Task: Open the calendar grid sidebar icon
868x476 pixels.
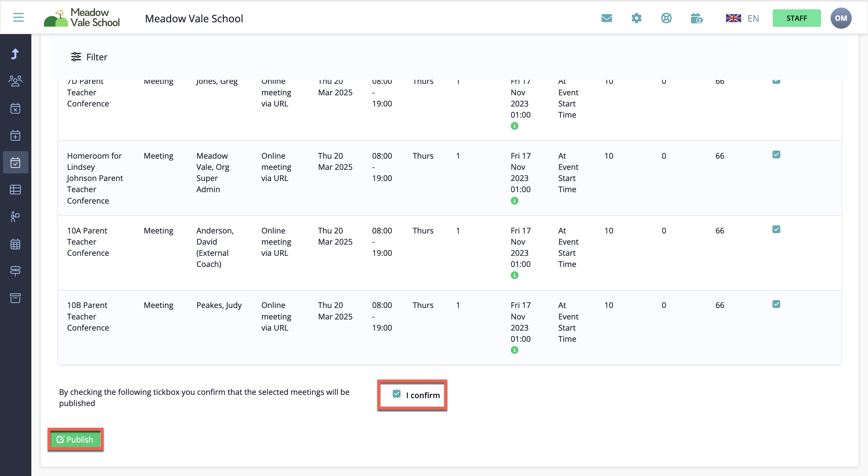Action: [x=15, y=244]
